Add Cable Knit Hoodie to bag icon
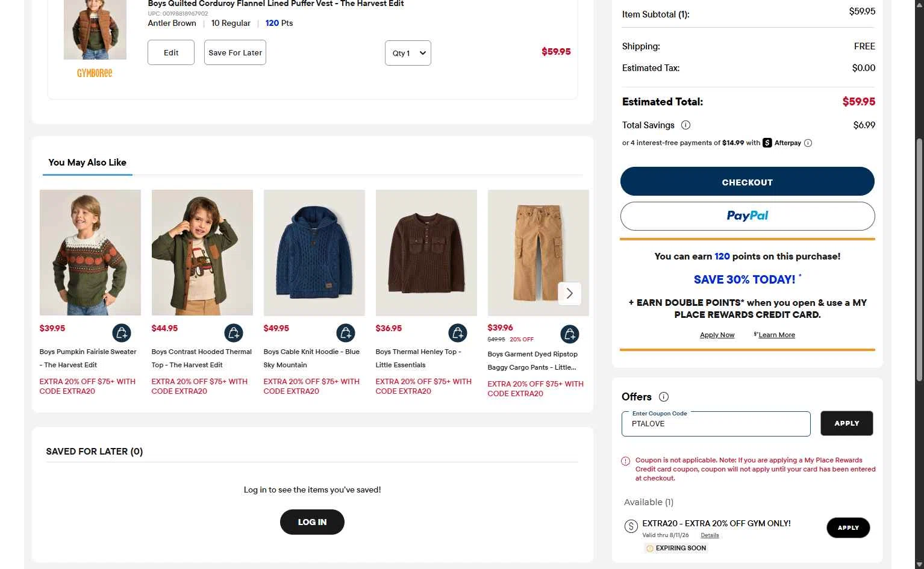Screen dimensions: 924x569 tap(346, 332)
